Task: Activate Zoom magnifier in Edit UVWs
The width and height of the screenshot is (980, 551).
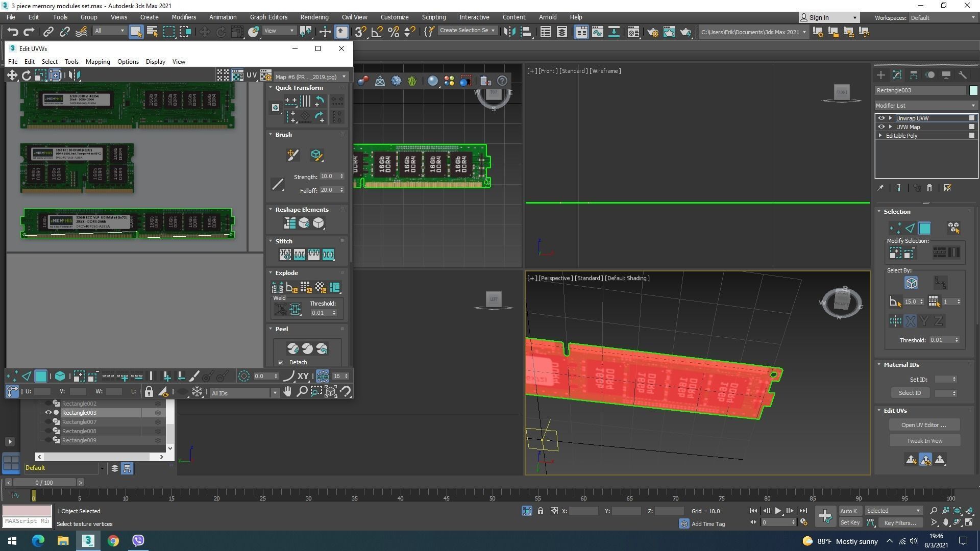Action: coord(302,392)
